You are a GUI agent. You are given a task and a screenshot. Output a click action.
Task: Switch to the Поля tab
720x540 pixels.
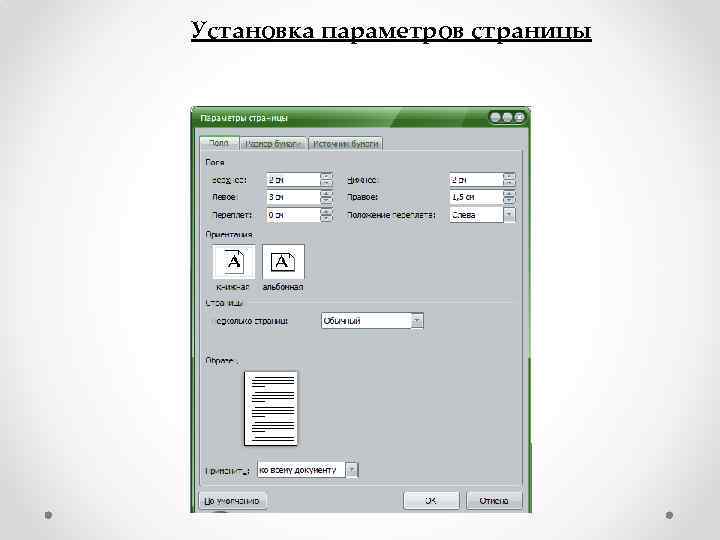[x=219, y=143]
